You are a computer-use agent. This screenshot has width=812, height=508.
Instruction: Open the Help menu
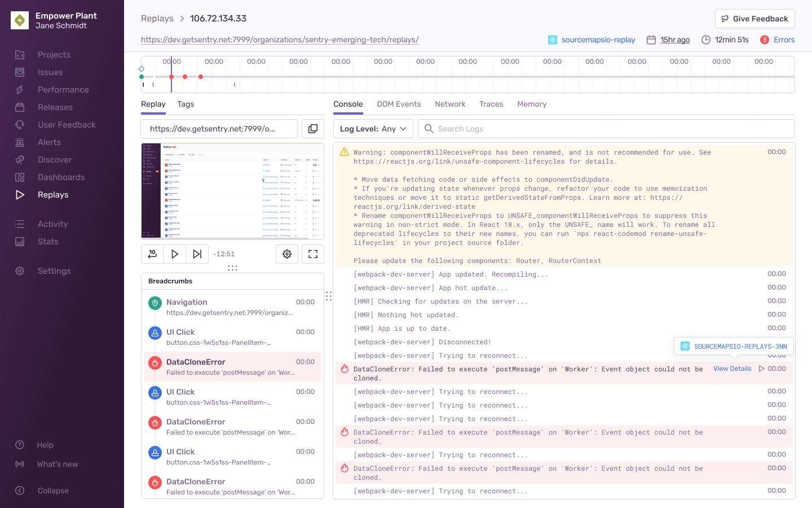(x=45, y=445)
